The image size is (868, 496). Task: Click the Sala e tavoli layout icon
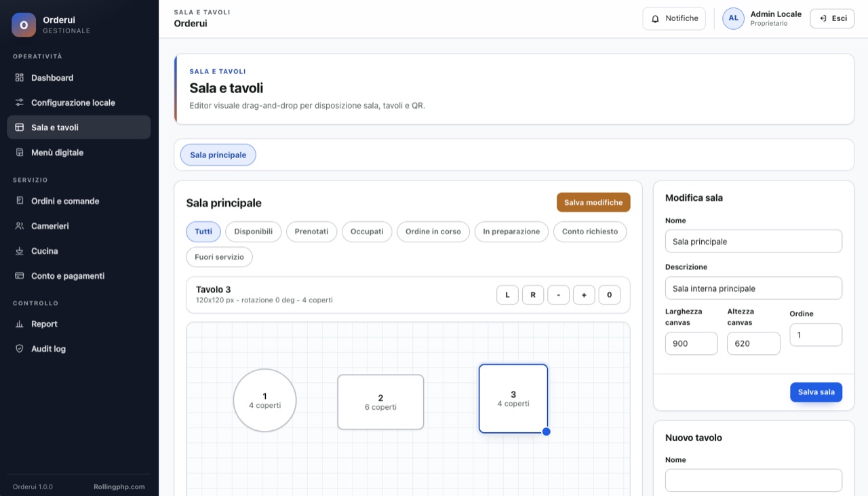click(x=20, y=128)
